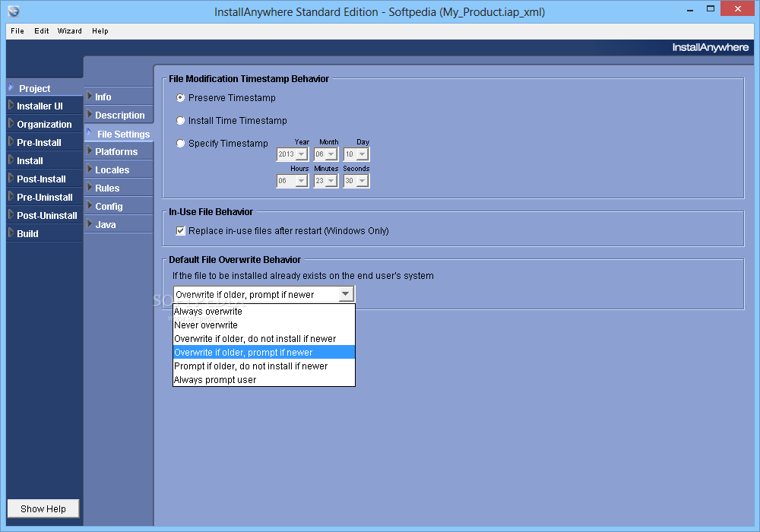Open the Rules subtab
This screenshot has height=532, width=760.
[x=119, y=188]
